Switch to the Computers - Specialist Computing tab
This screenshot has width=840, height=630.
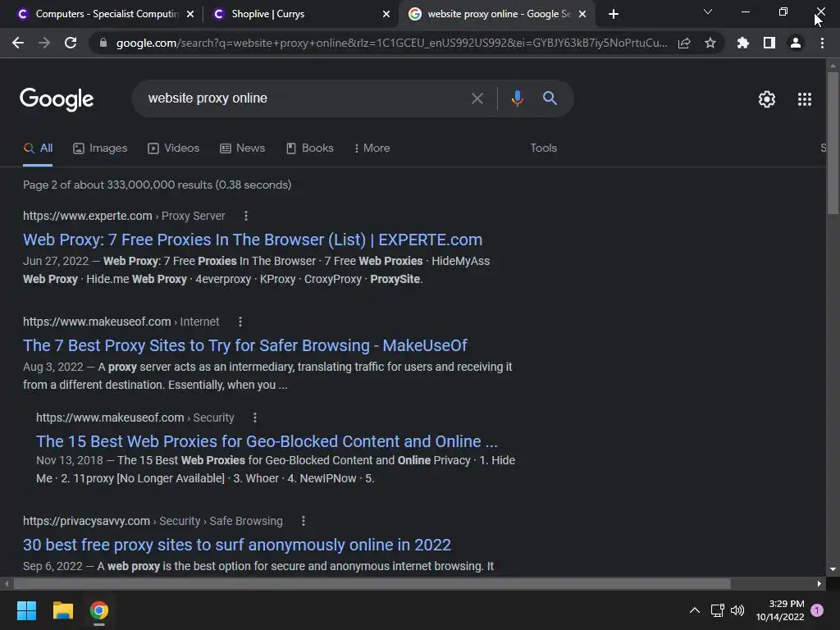pyautogui.click(x=106, y=14)
